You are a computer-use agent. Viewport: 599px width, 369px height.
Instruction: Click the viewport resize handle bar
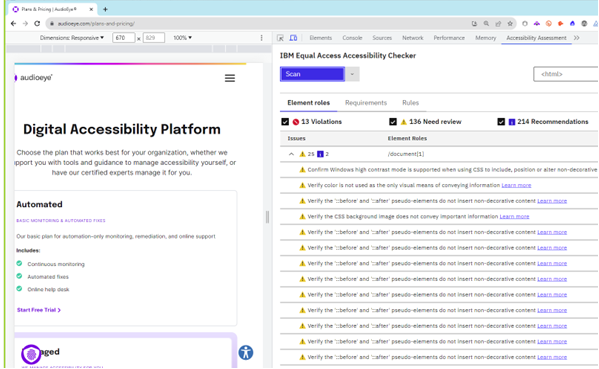pos(267,217)
